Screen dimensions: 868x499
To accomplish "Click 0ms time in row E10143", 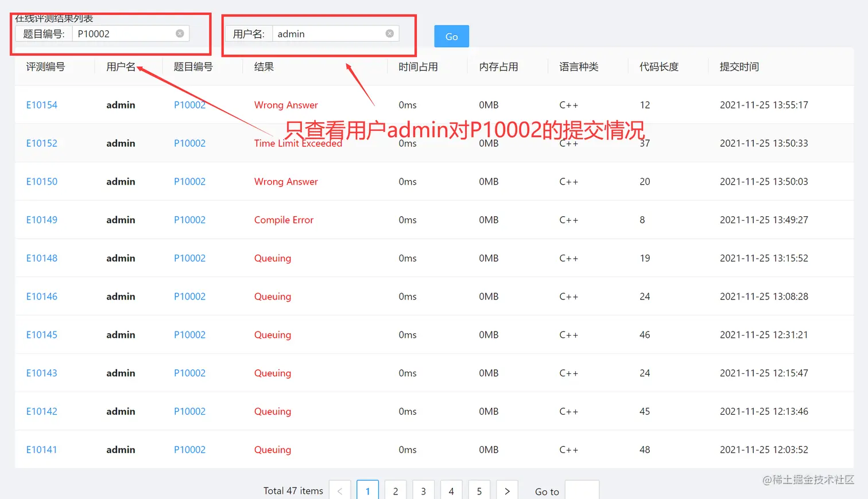I will coord(408,373).
